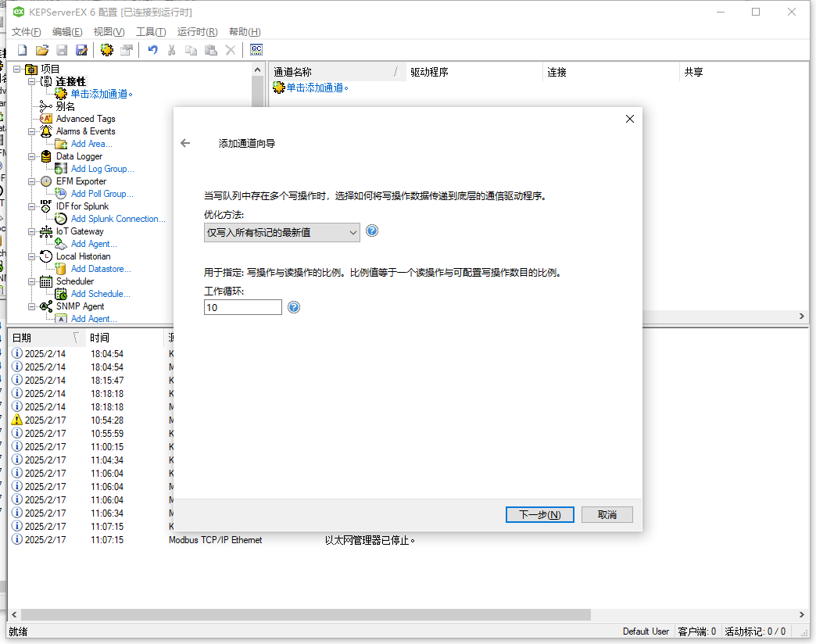
Task: Click 单击添加通道 link in tree
Action: 102,94
